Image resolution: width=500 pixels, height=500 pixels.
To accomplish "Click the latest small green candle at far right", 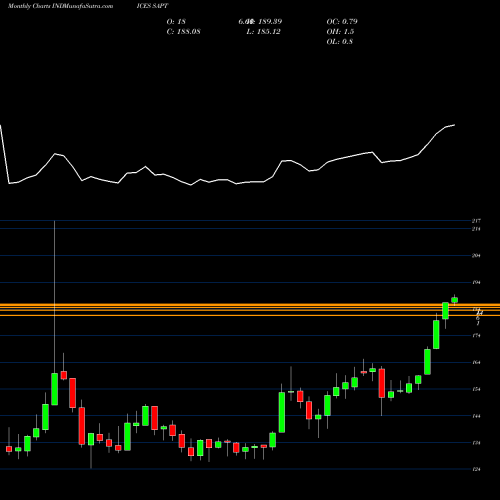I will pos(455,300).
